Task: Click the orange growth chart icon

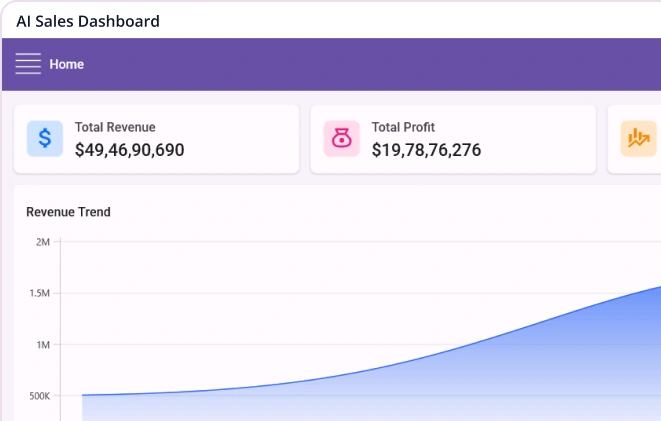Action: click(x=639, y=139)
